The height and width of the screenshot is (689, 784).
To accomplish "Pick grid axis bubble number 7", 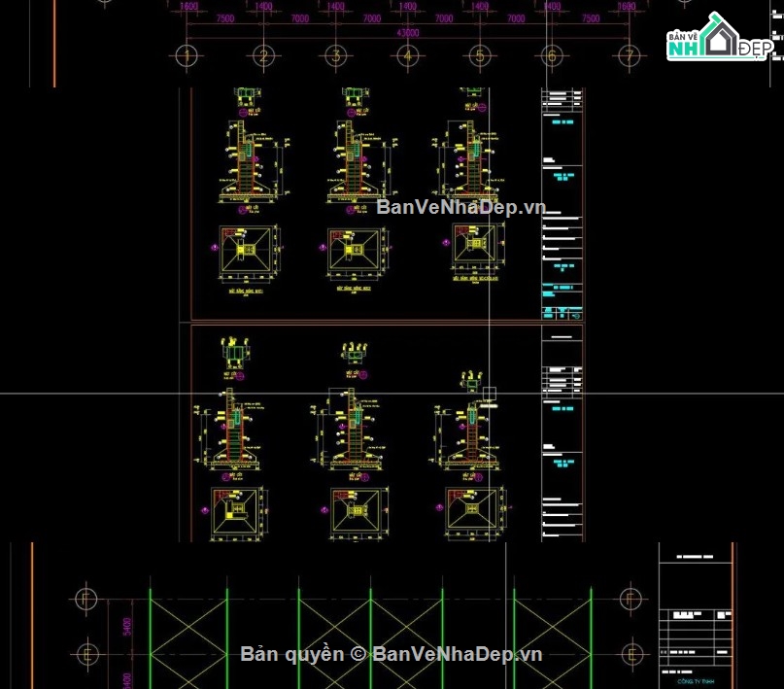I will pyautogui.click(x=629, y=55).
